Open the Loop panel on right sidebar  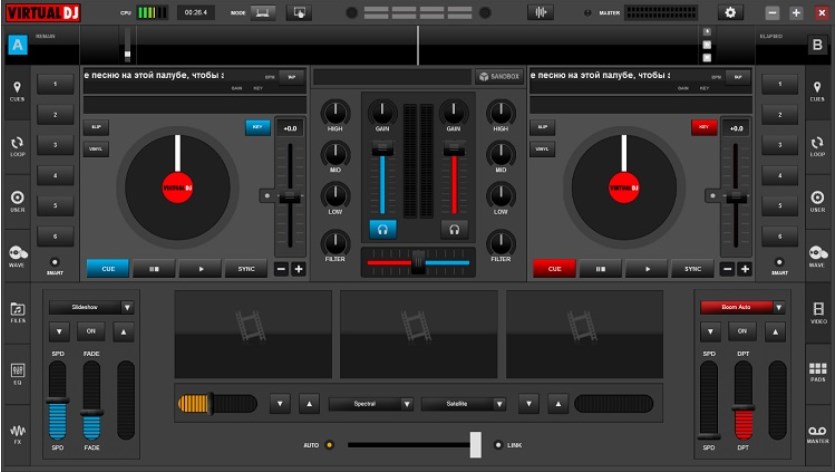click(817, 147)
